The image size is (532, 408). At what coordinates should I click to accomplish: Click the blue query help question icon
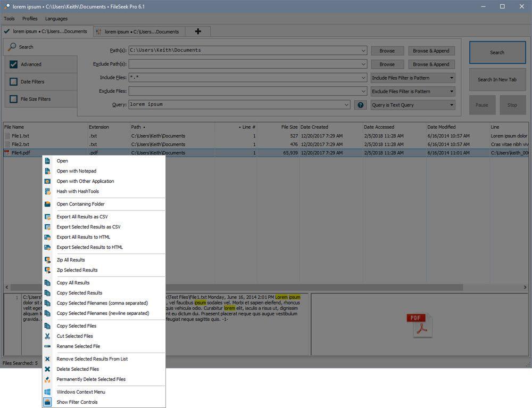pyautogui.click(x=360, y=105)
